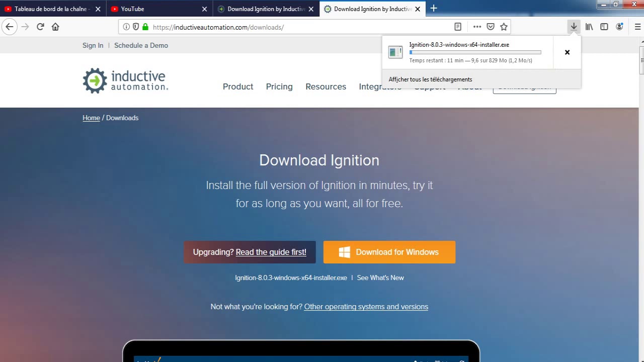Click the Ignition-8.0.3 filename below the download buttons
The image size is (644, 362).
point(291,278)
